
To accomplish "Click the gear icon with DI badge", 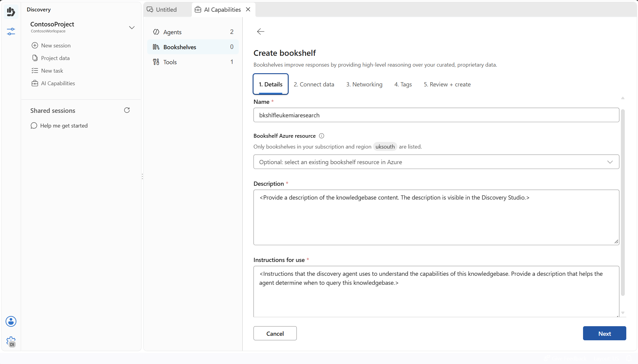I will 11,341.
